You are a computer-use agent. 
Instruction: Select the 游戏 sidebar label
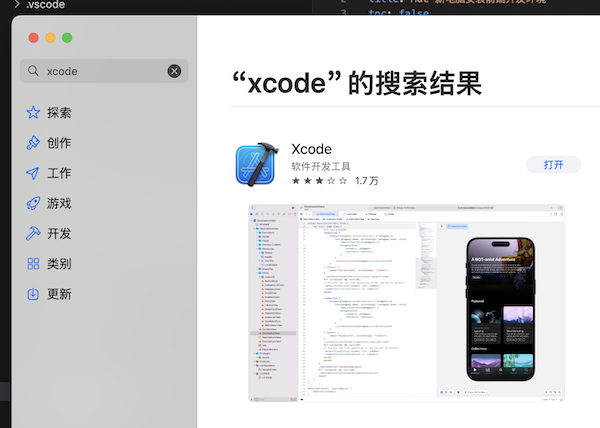click(x=59, y=203)
